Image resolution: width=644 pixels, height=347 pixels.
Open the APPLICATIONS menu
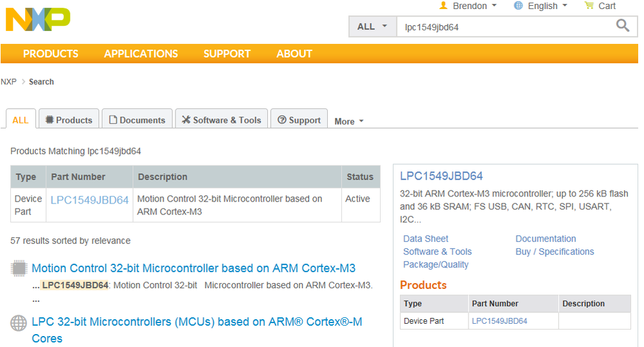[141, 54]
